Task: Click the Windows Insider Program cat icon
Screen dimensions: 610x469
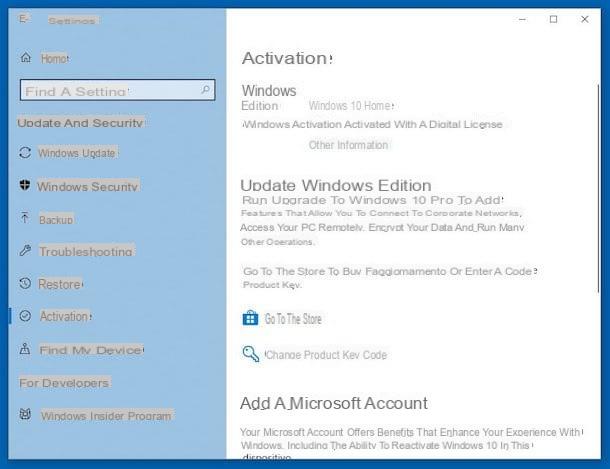Action: pos(25,415)
